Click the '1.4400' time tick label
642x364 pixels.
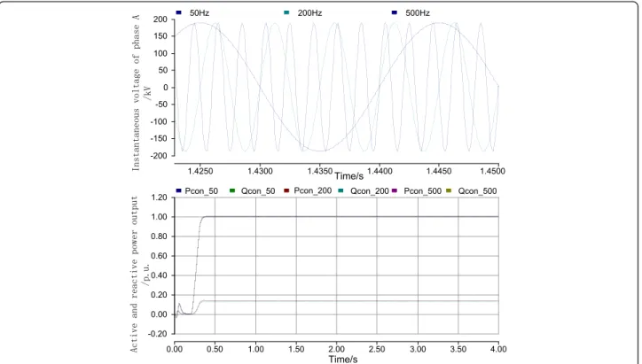click(380, 171)
